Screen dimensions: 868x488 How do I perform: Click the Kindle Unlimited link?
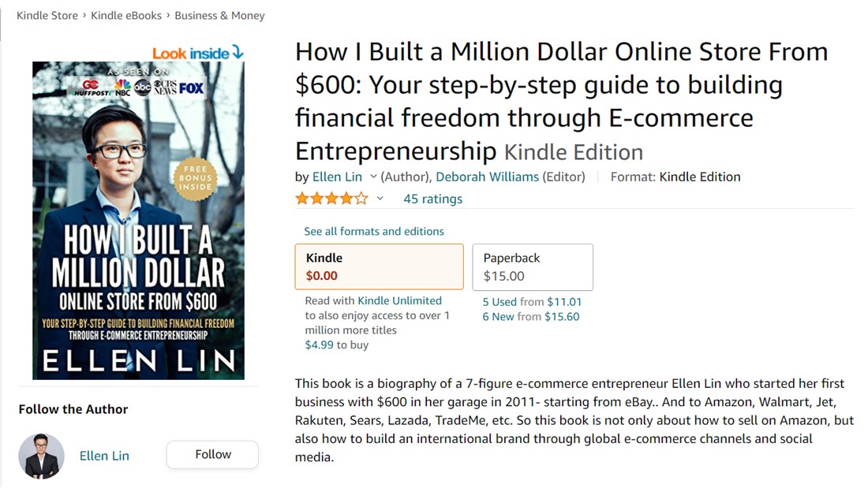(399, 300)
